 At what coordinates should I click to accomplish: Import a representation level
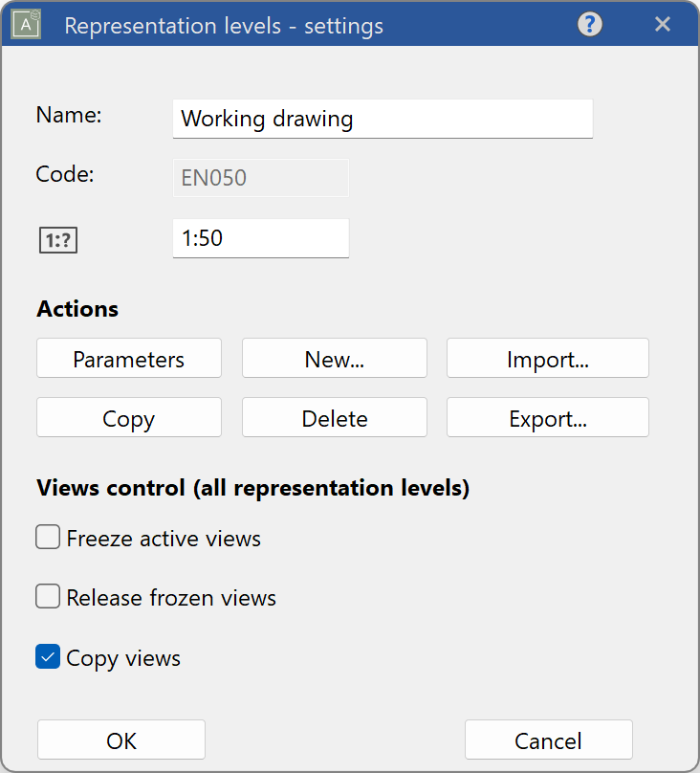547,359
